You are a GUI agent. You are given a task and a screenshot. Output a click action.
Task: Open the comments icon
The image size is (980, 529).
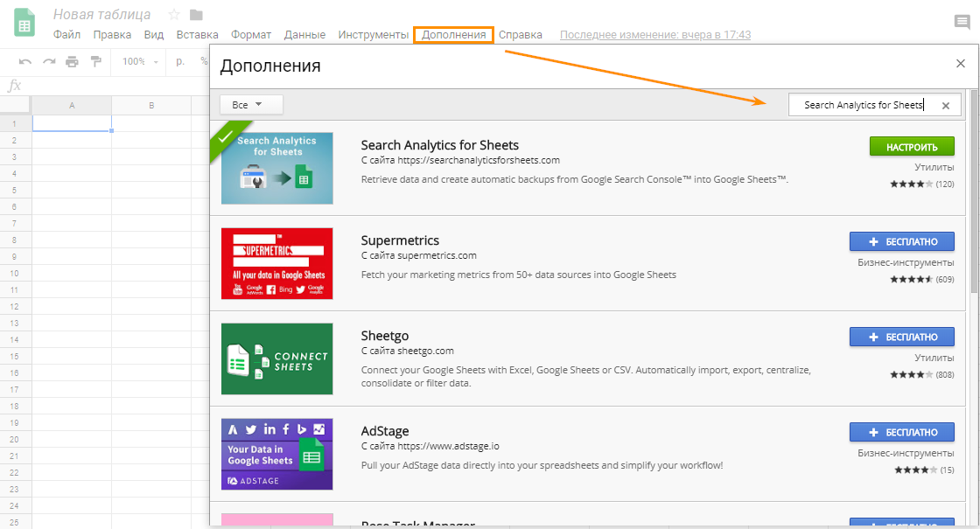pyautogui.click(x=962, y=23)
